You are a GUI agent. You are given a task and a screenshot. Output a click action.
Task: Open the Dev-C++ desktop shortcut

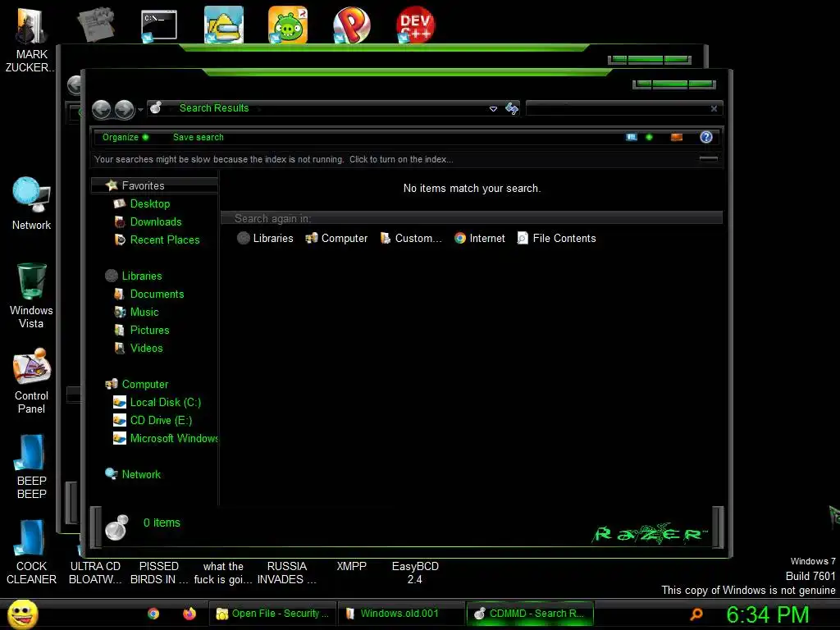pos(415,24)
